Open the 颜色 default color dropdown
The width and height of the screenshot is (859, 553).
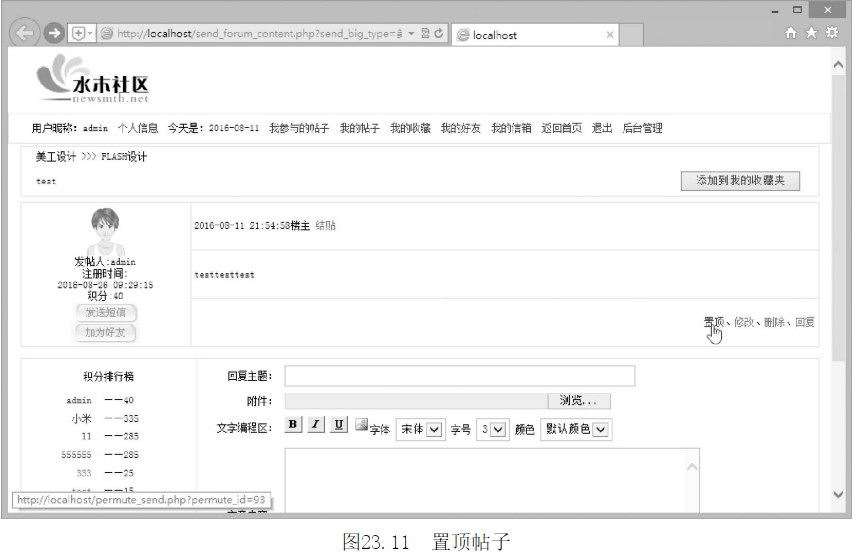click(x=576, y=430)
